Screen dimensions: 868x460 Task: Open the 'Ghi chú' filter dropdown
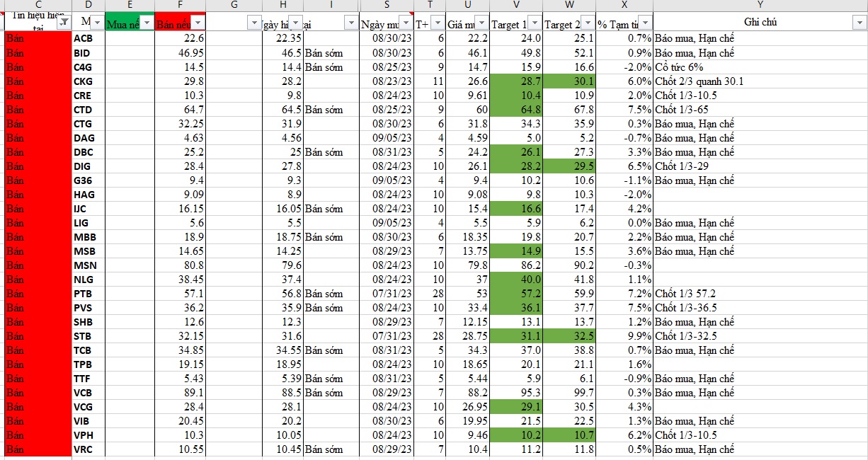860,23
